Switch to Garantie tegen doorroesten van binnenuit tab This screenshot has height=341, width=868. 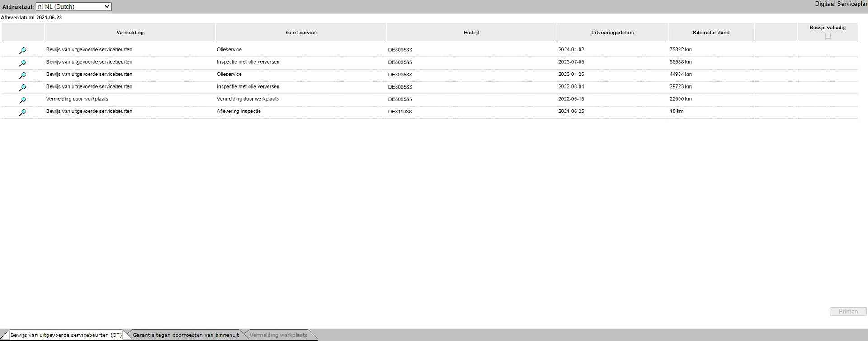tap(186, 335)
